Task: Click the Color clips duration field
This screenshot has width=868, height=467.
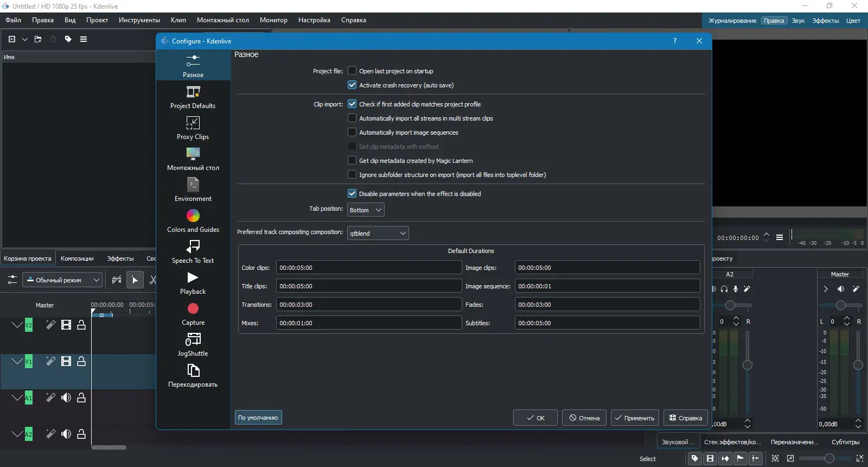Action: 369,267
